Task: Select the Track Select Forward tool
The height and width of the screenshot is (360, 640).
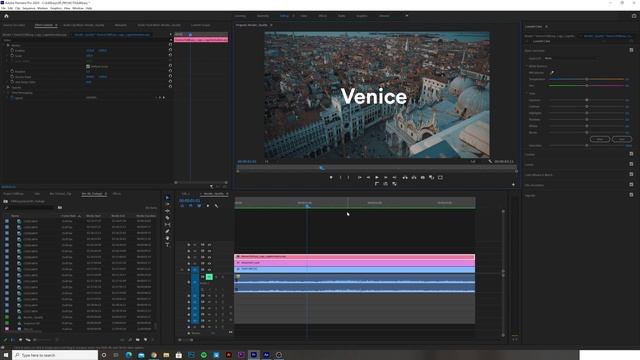Action: (167, 204)
